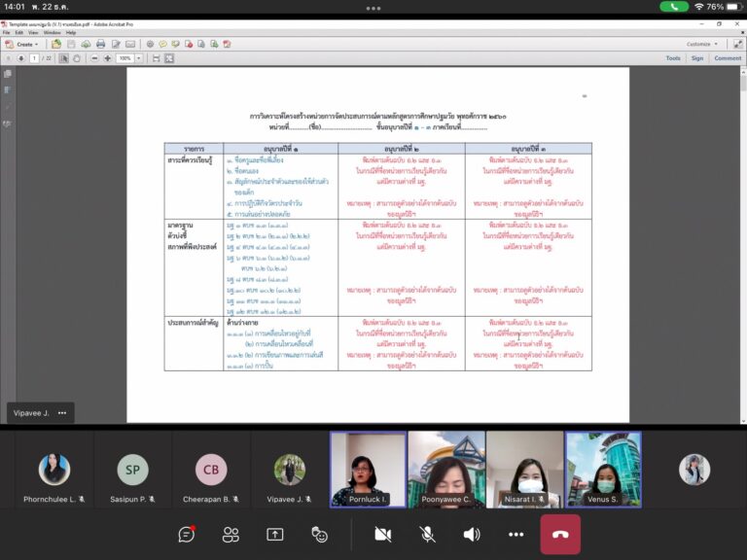Click Vipavee J. participant avatar in strip

pyautogui.click(x=289, y=470)
